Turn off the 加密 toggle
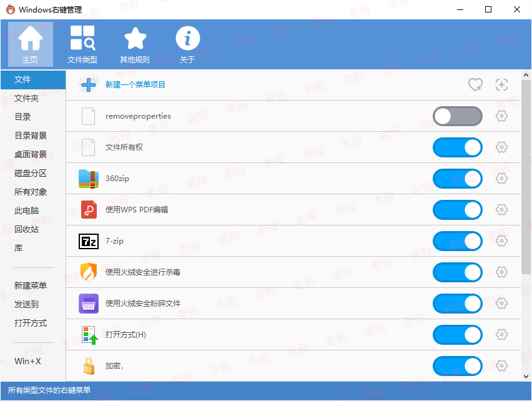 457,366
